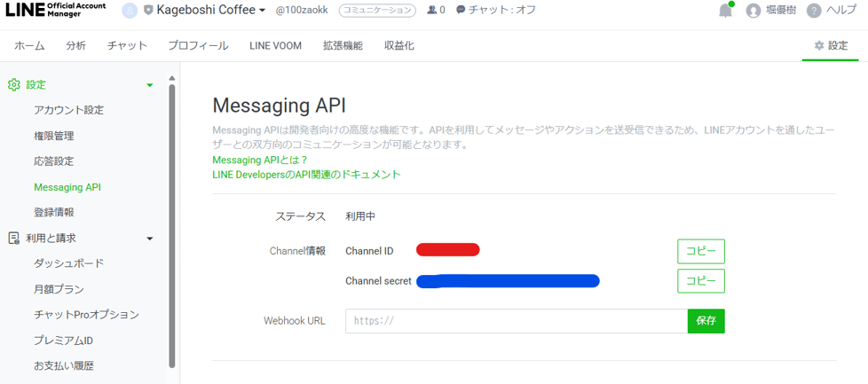Go to the ホーム tab
Screen dimensions: 868x384
pos(29,46)
